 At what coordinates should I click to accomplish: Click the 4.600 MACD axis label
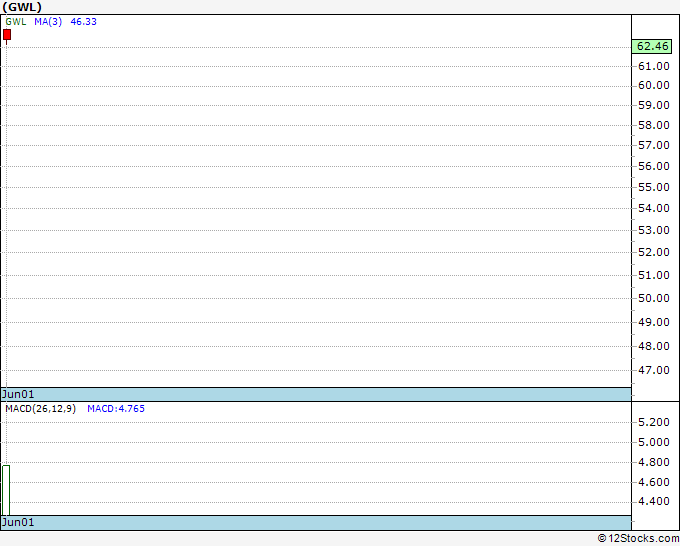[654, 482]
